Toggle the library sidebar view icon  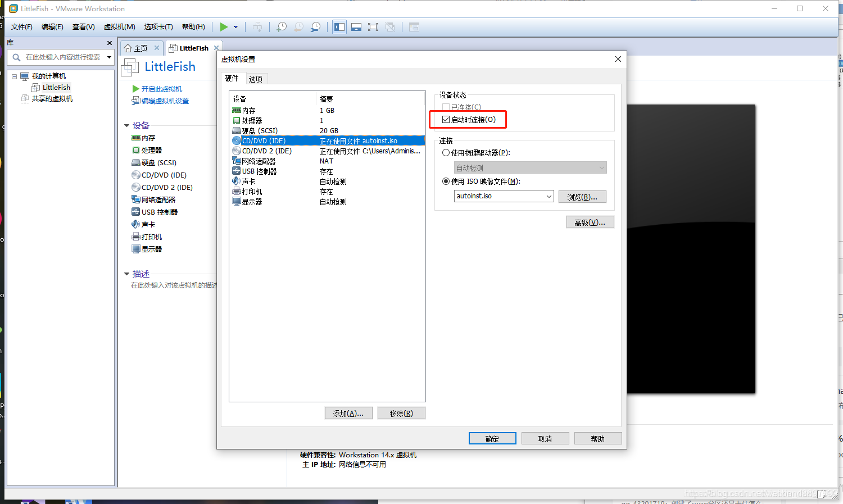coord(339,27)
